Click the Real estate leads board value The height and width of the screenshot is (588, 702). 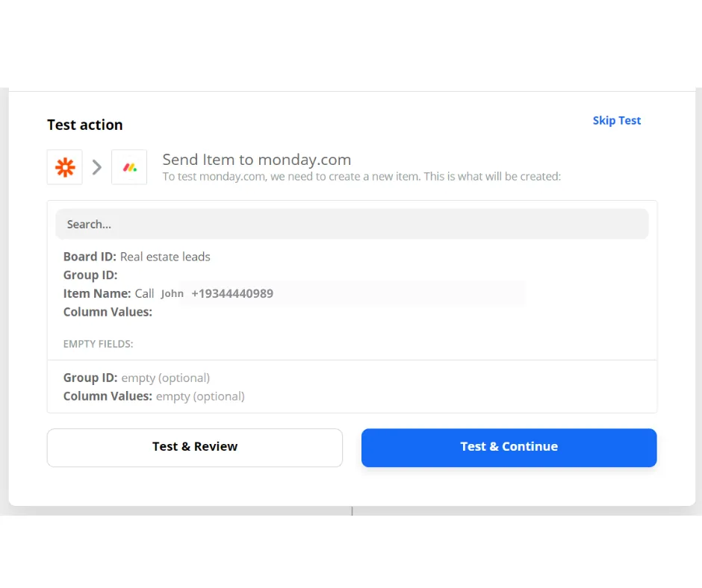coord(165,257)
